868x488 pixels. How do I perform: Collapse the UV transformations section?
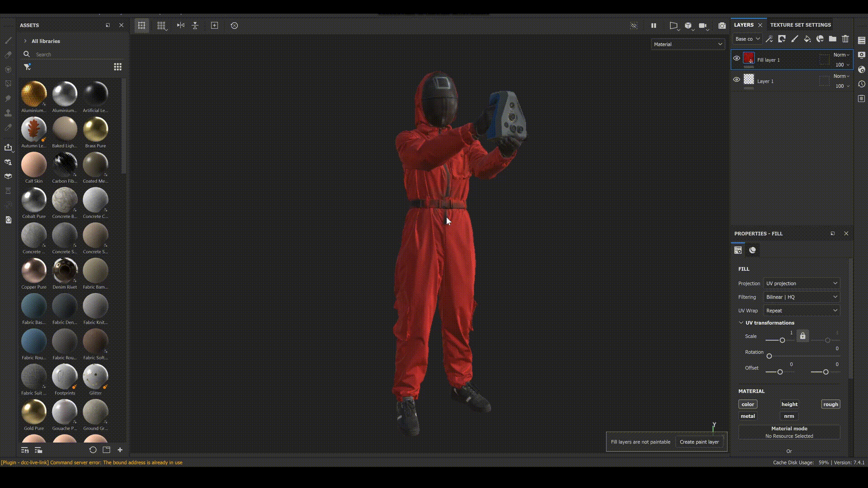point(741,323)
